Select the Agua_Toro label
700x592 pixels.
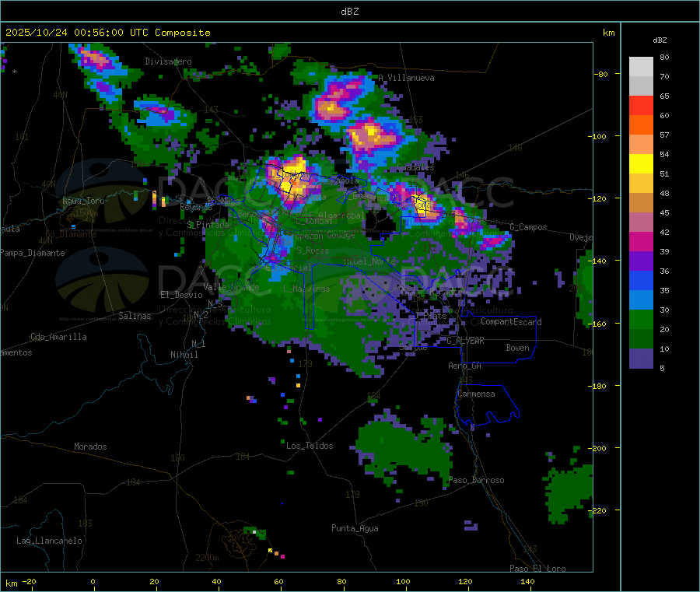pyautogui.click(x=83, y=201)
